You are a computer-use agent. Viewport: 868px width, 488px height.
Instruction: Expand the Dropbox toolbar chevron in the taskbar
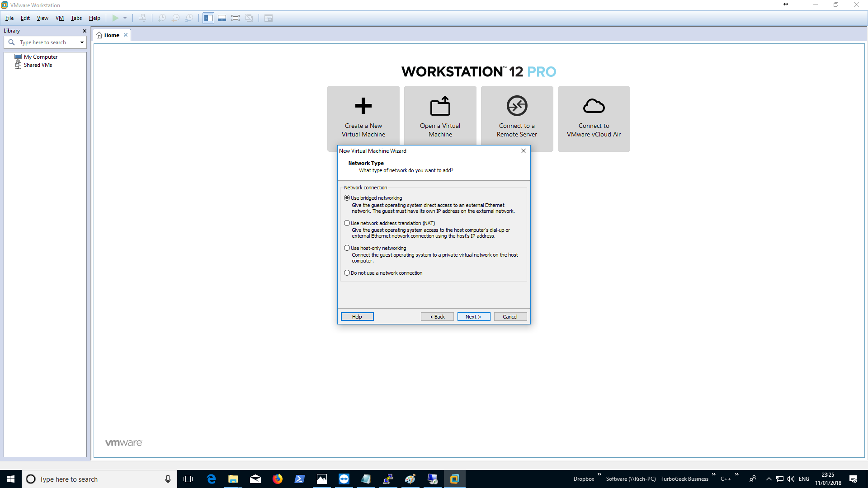pyautogui.click(x=599, y=474)
